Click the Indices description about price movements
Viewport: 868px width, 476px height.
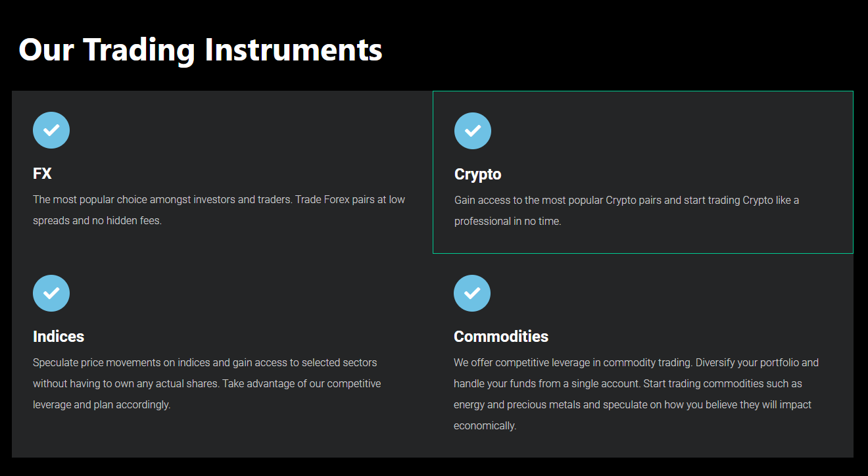[x=207, y=383]
